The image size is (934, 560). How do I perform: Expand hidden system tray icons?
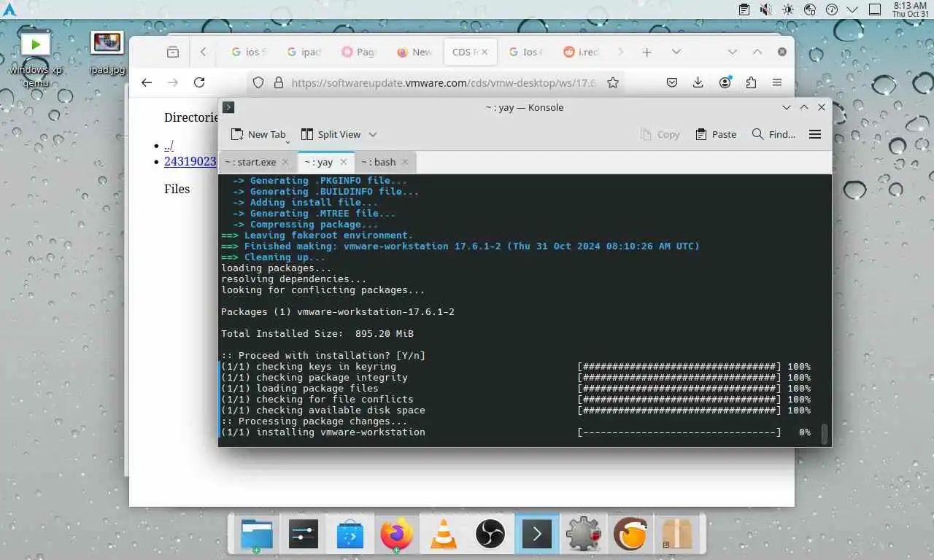click(x=852, y=9)
